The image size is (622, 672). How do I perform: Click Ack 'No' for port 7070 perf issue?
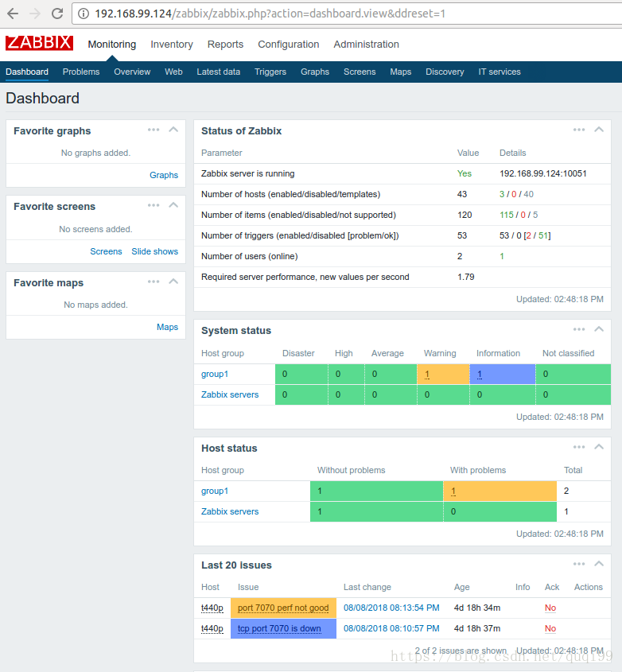coord(550,608)
